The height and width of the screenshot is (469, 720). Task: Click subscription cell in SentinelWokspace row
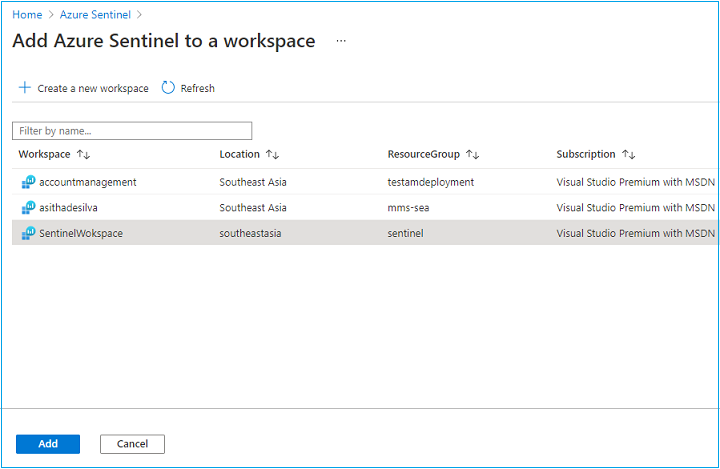pos(636,233)
